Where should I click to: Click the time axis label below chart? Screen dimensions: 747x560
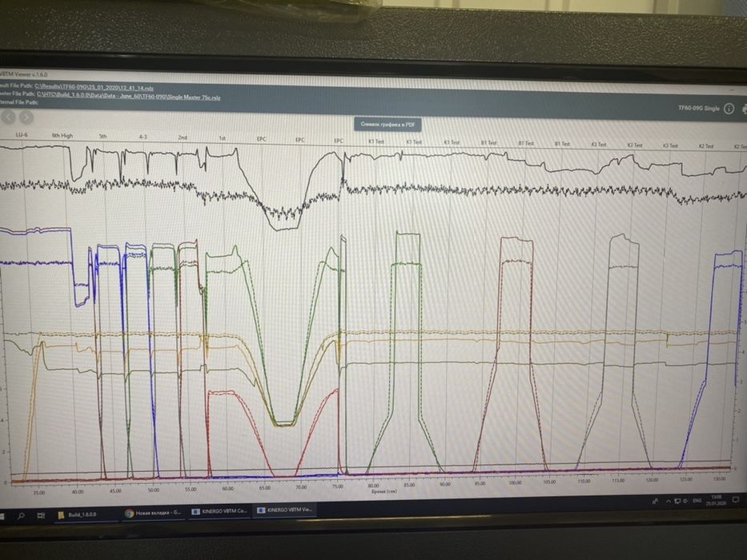click(x=384, y=491)
